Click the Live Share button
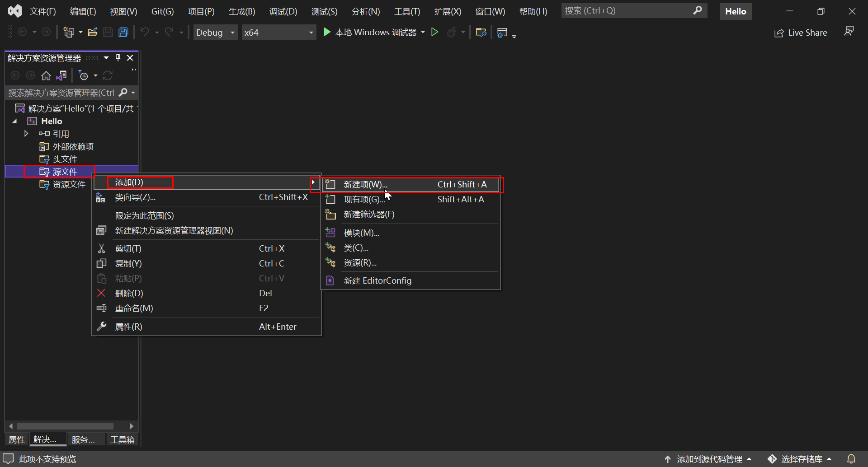 pyautogui.click(x=801, y=33)
